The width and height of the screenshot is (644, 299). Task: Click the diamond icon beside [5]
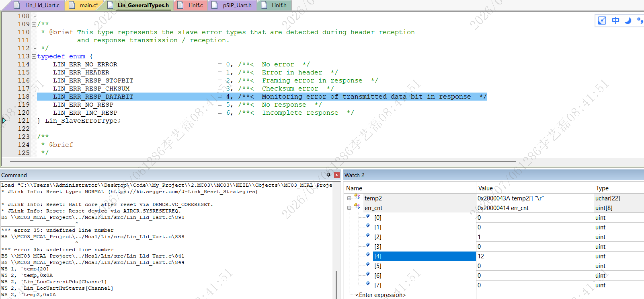pyautogui.click(x=368, y=265)
